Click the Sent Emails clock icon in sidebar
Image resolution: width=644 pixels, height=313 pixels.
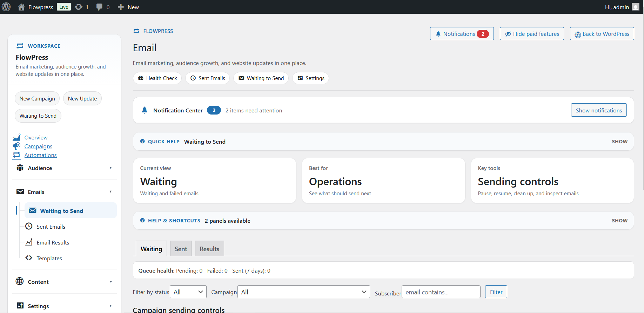pos(29,227)
